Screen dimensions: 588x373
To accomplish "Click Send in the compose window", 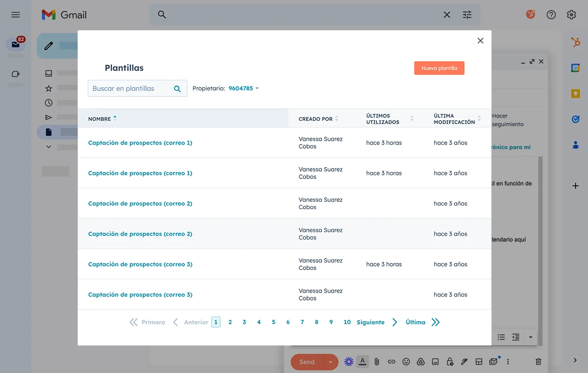I will tap(307, 362).
